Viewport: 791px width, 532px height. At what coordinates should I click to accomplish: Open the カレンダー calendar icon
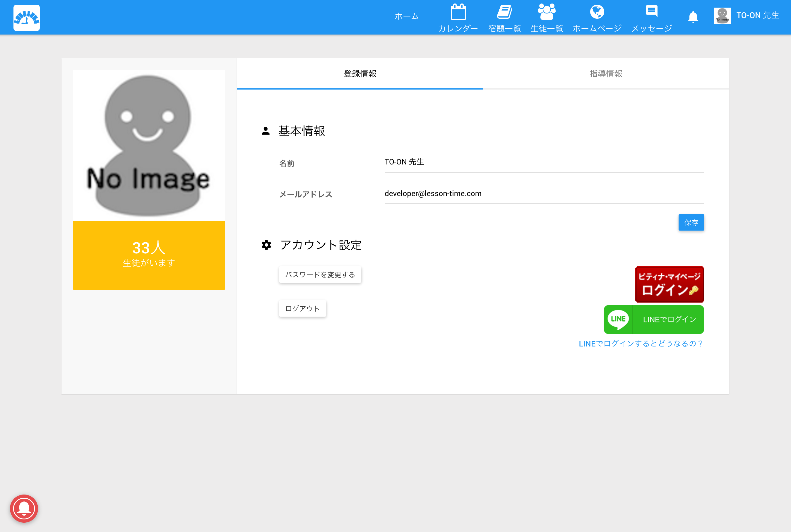[x=458, y=12]
